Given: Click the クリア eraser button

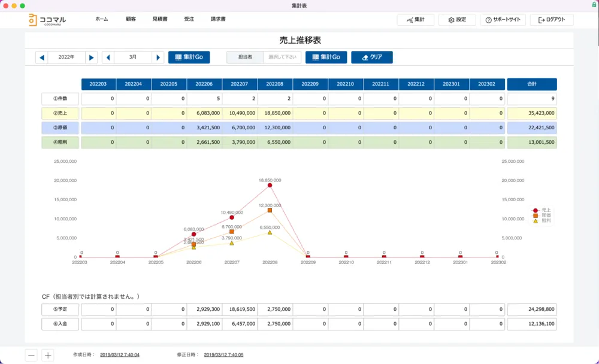Looking at the screenshot, I should [371, 57].
